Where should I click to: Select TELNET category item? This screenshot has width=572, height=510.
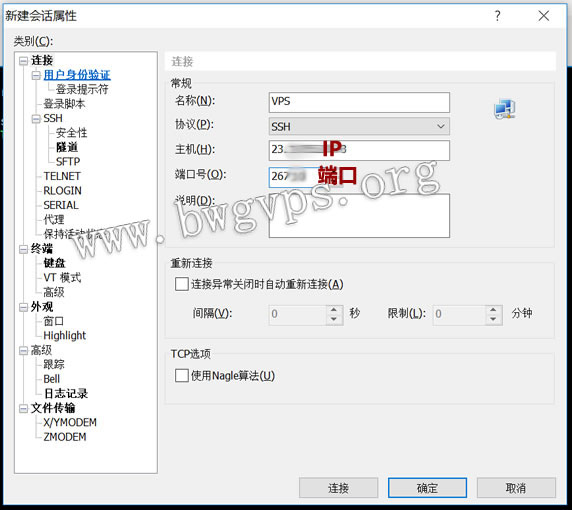tap(62, 176)
